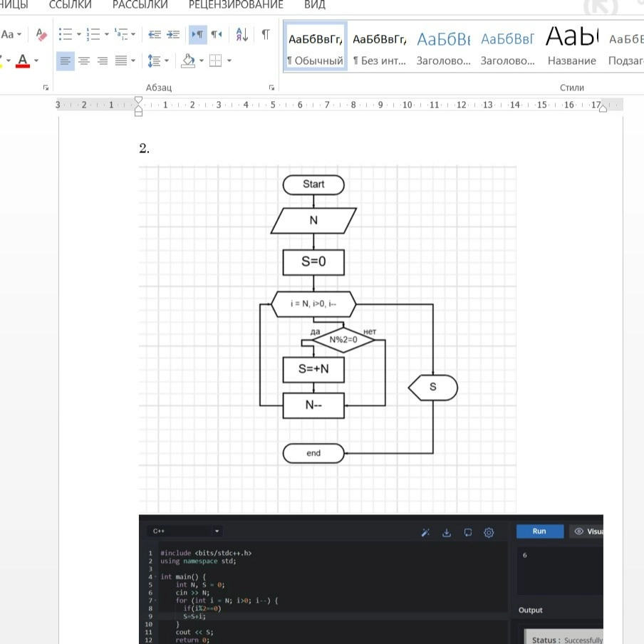Click the Increase Indent icon
Image resolution: width=644 pixels, height=644 pixels.
point(172,34)
